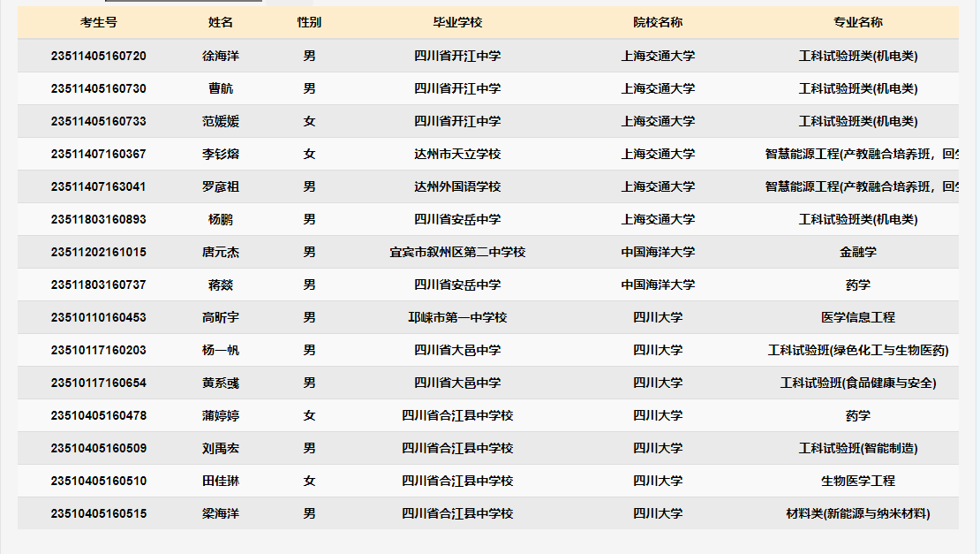Click the name in row 23510117160654
Image resolution: width=980 pixels, height=554 pixels.
coord(221,383)
